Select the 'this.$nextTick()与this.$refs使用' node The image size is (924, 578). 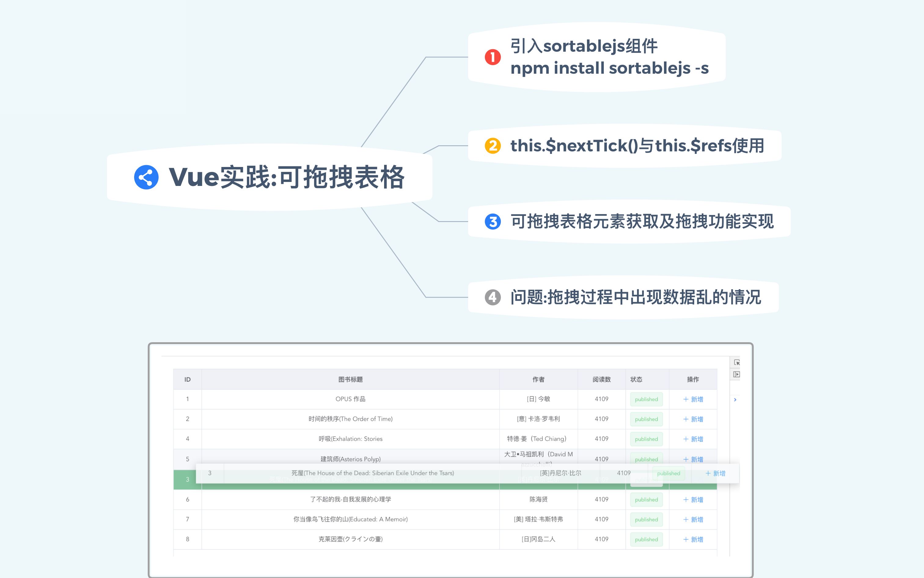[625, 146]
